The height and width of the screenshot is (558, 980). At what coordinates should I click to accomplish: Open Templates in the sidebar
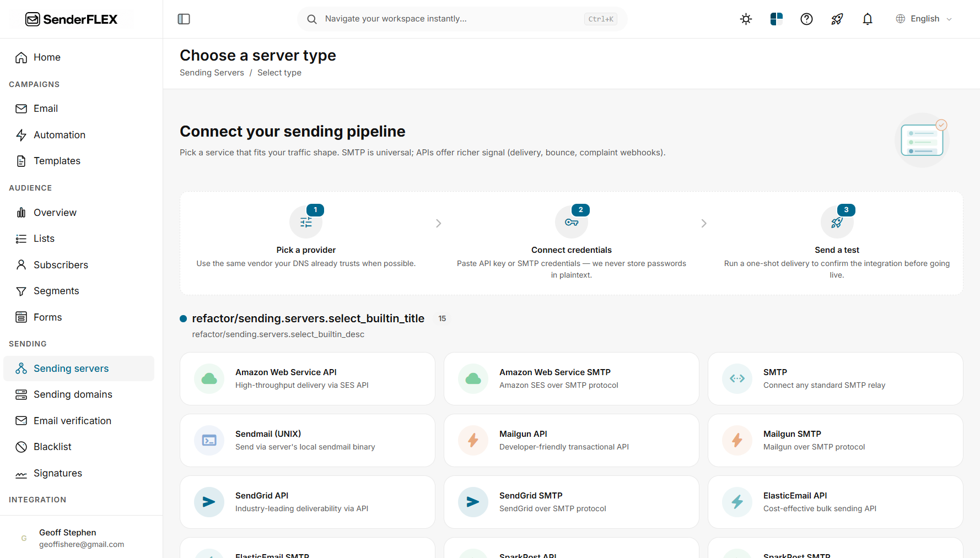click(79, 161)
